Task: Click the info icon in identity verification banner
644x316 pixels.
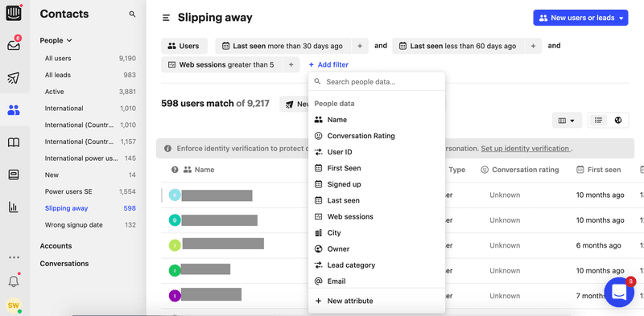Action: pos(167,149)
